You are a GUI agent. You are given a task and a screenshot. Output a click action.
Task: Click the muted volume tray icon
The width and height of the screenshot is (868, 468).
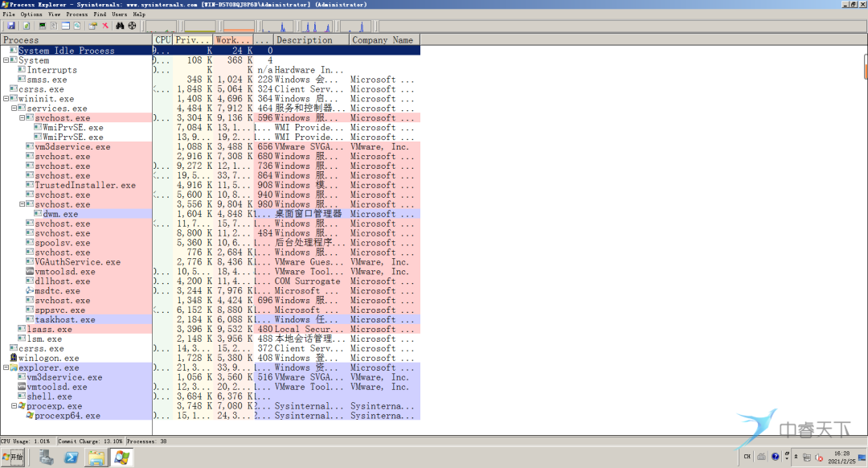819,458
